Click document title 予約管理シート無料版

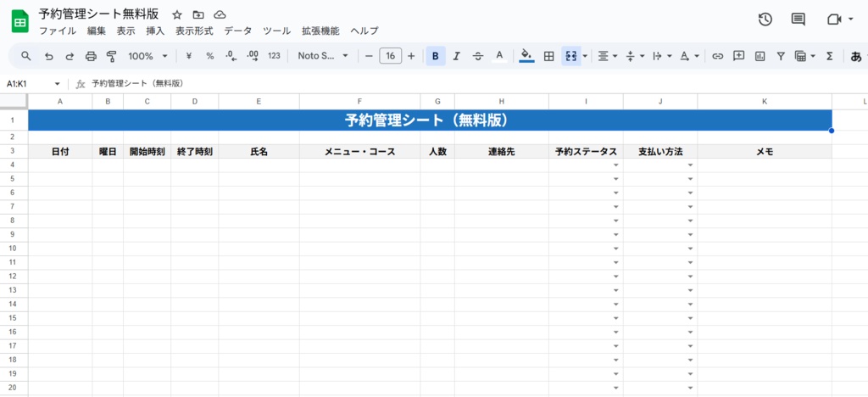coord(98,14)
